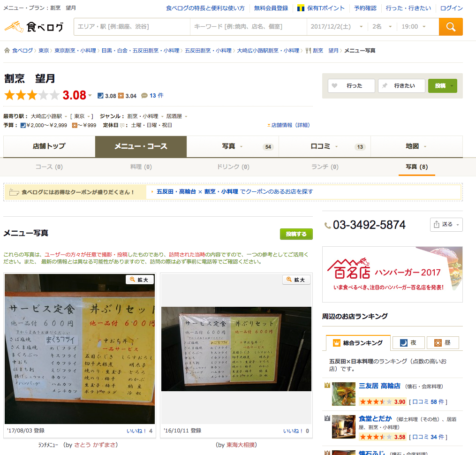The image size is (476, 455).
Task: Open the second menu photo '16/10/11
Action: 236,349
